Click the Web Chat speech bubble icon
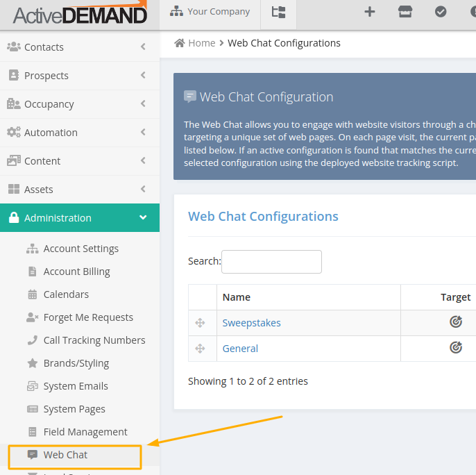The image size is (476, 475). [32, 455]
